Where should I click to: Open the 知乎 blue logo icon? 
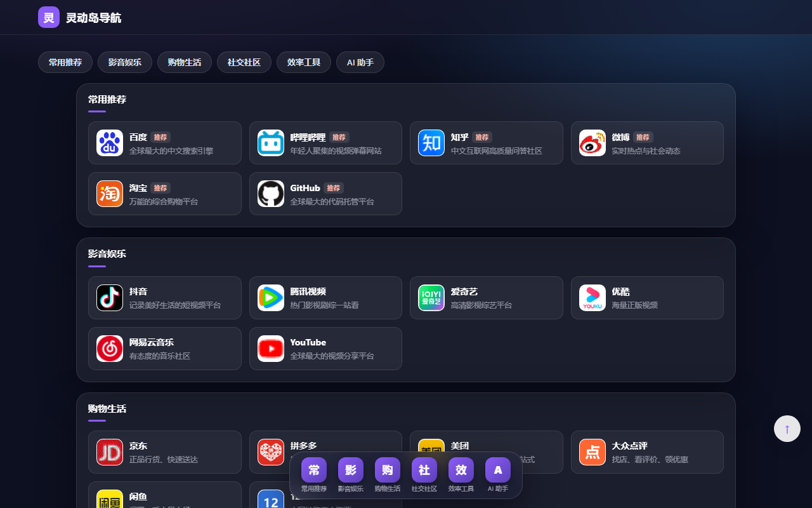pyautogui.click(x=431, y=143)
